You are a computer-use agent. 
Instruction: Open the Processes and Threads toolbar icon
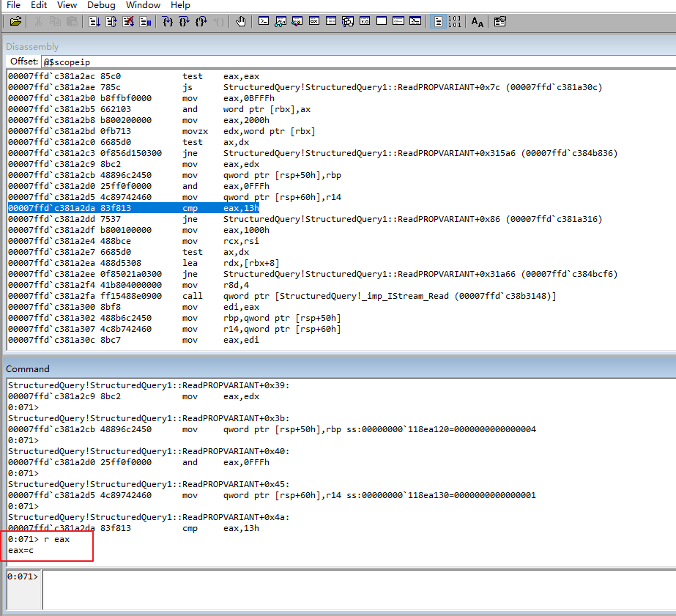coord(398,21)
